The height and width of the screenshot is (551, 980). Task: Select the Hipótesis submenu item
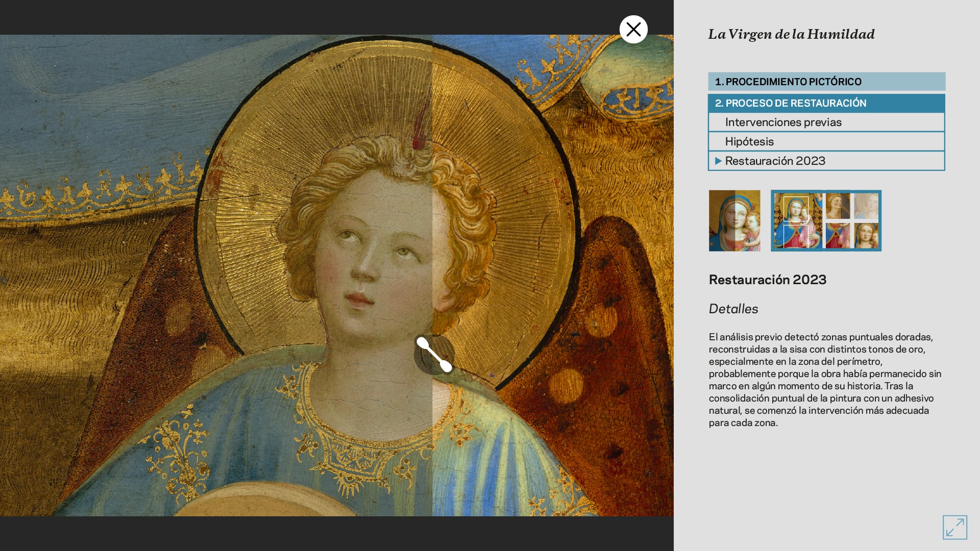pos(826,141)
